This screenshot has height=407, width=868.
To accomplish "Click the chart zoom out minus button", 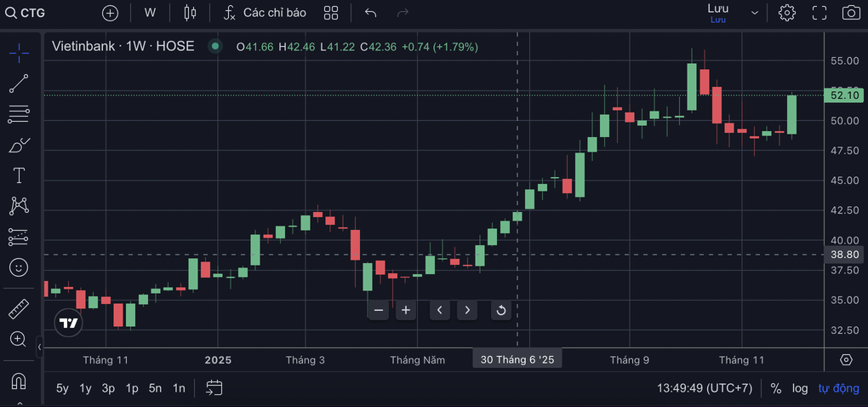I will [x=379, y=310].
